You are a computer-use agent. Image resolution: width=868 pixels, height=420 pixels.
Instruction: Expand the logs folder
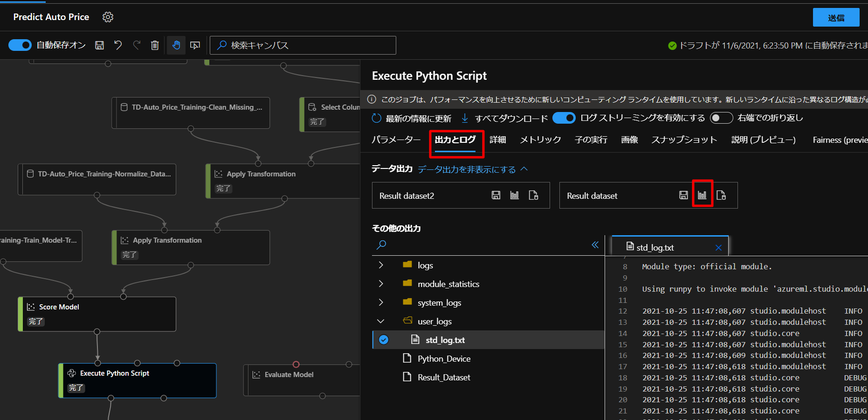click(381, 265)
